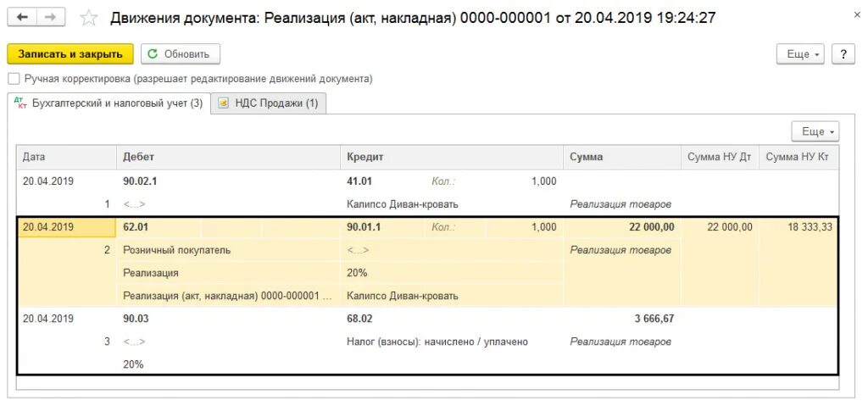Switch to the НДС Продажи (1) tab

tap(269, 103)
